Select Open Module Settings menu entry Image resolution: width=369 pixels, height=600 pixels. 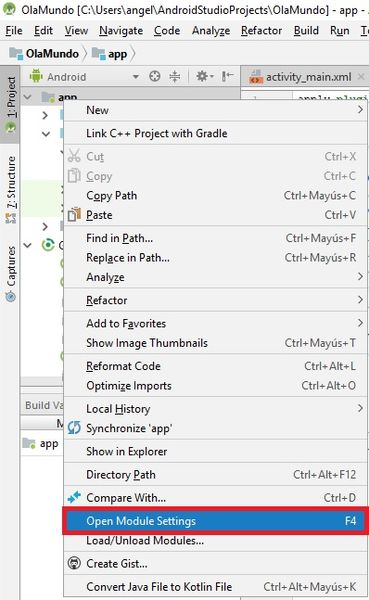215,520
